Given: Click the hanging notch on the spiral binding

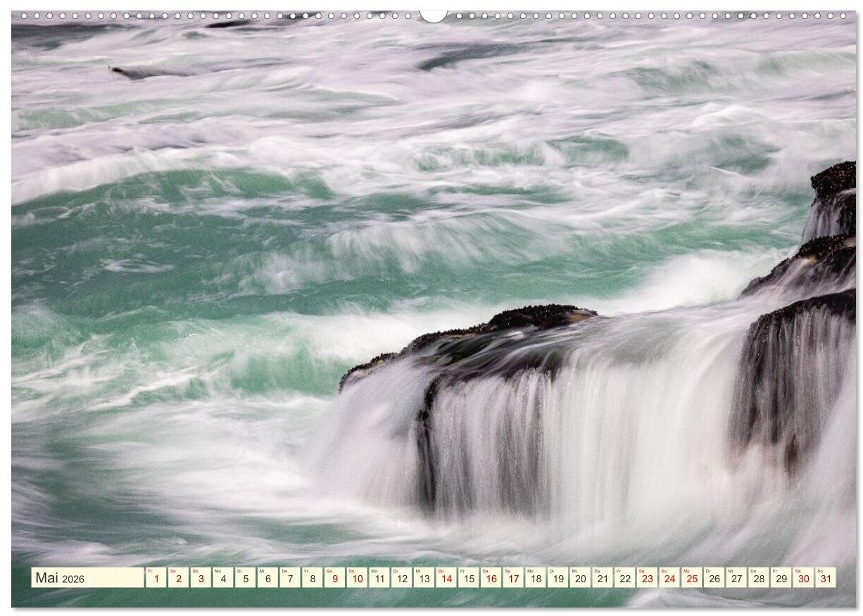Looking at the screenshot, I should coord(433,15).
